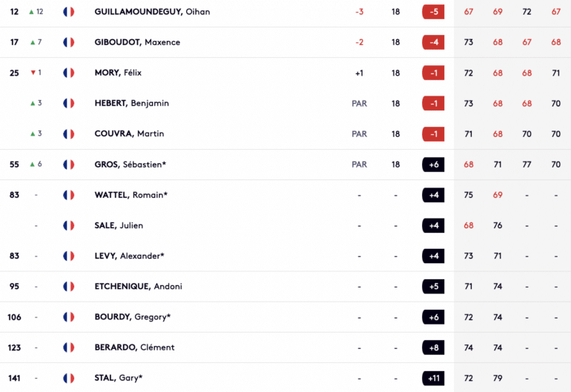Click the French flag next to WATTEL, Romain
This screenshot has height=392, width=571.
[x=68, y=195]
